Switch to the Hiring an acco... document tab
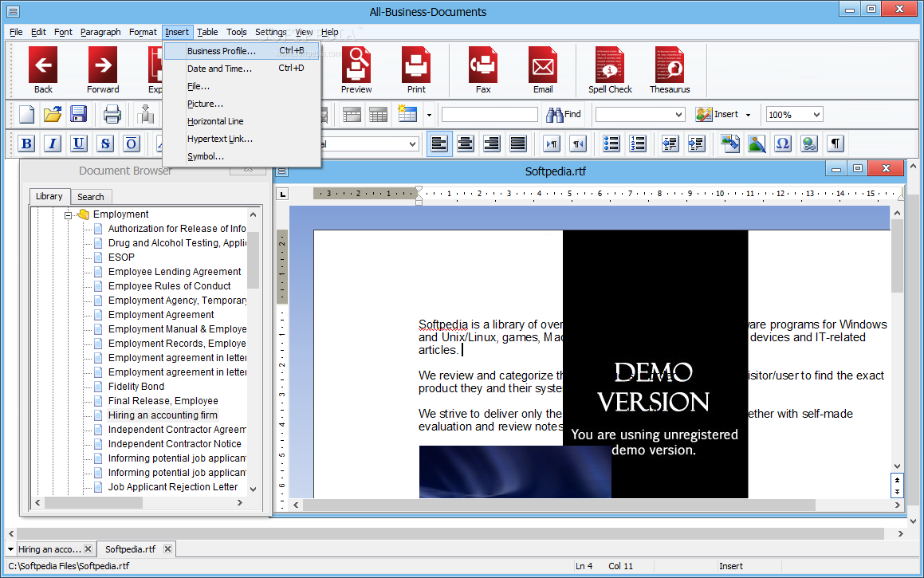Viewport: 924px width, 578px height. pyautogui.click(x=49, y=549)
